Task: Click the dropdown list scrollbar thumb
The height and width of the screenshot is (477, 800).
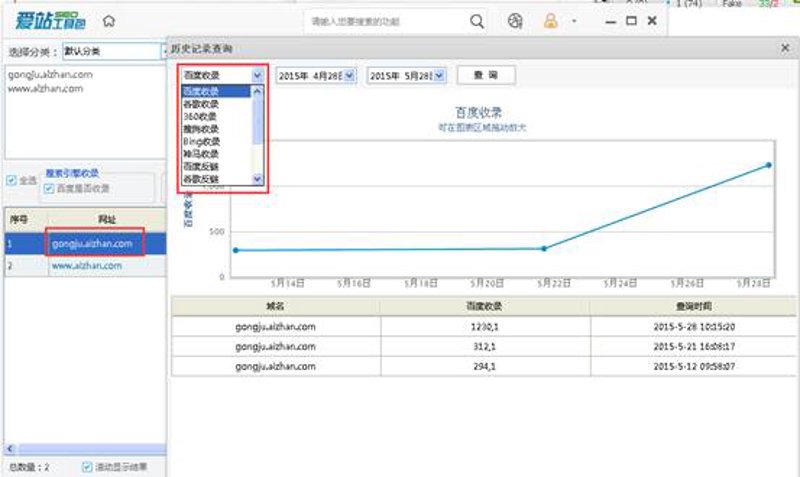Action: [x=257, y=121]
